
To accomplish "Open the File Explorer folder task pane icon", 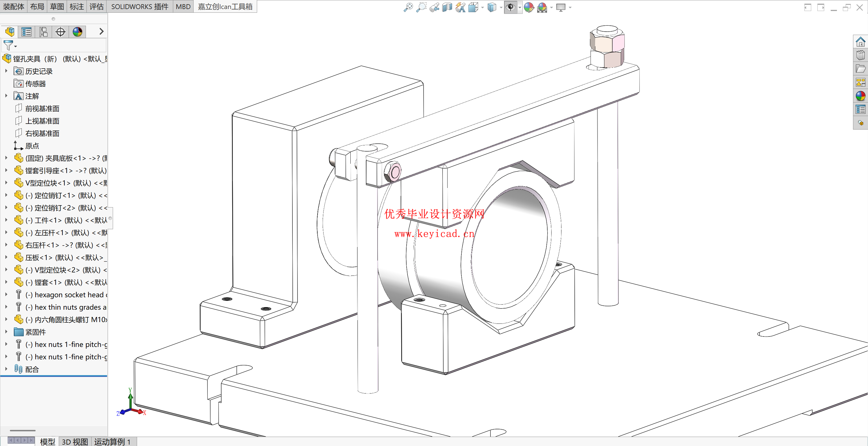I will 860,69.
